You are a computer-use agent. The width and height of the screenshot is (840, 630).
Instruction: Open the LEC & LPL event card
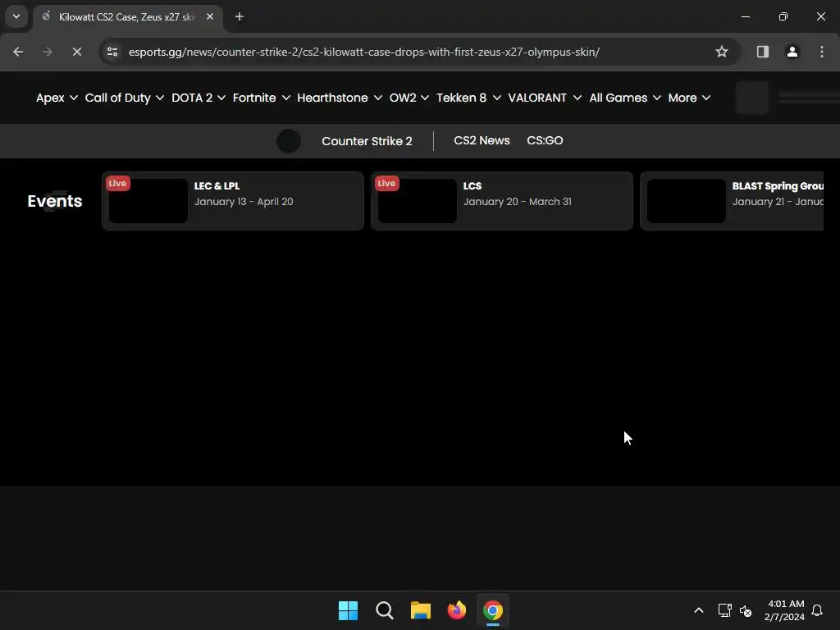click(x=232, y=201)
